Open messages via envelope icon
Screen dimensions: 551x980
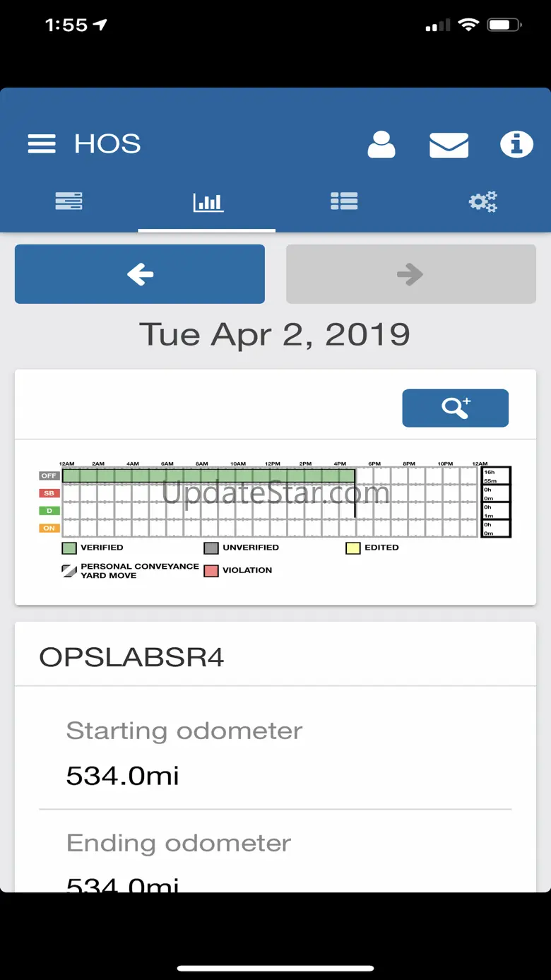coord(449,144)
